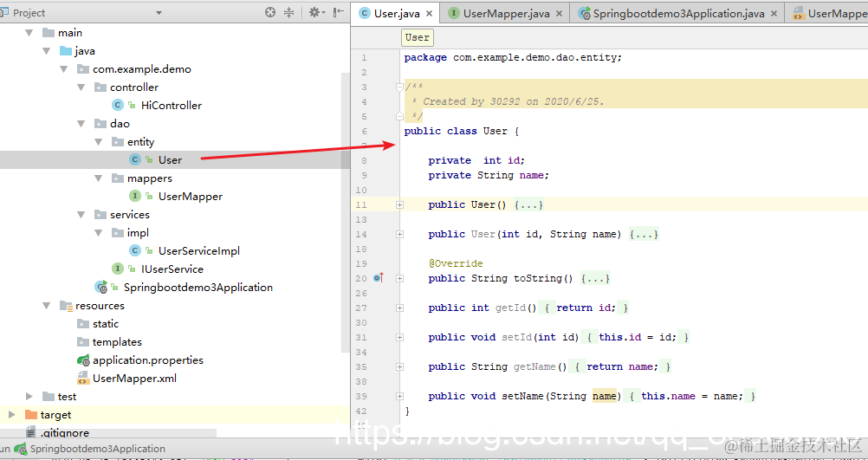Viewport: 868px width, 460px height.
Task: Collapse the java folder
Action: (x=47, y=51)
